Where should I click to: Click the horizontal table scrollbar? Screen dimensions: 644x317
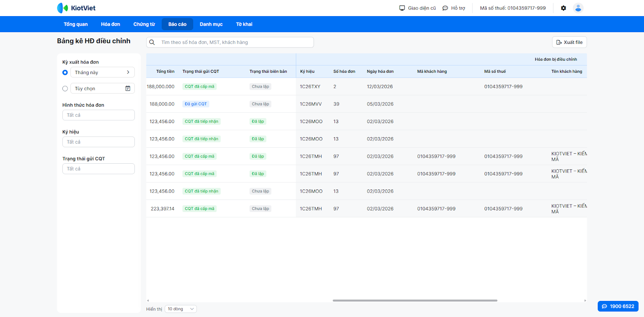(x=415, y=301)
